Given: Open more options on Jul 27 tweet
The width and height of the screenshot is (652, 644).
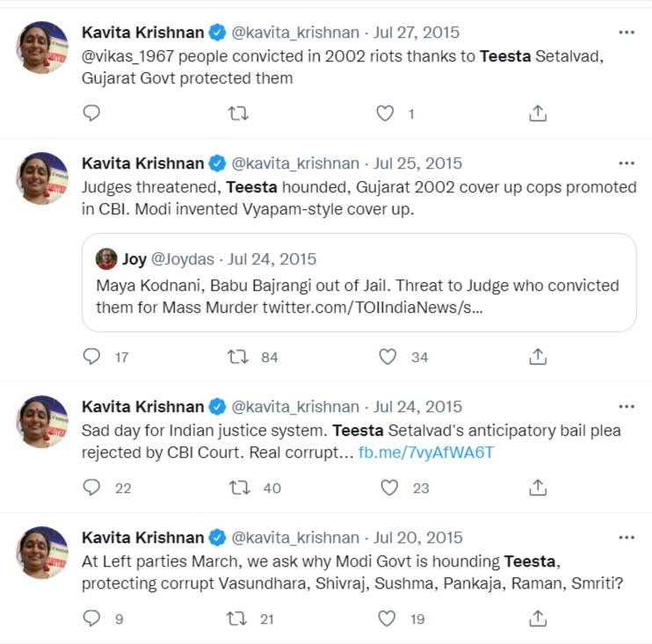Looking at the screenshot, I should tap(626, 33).
